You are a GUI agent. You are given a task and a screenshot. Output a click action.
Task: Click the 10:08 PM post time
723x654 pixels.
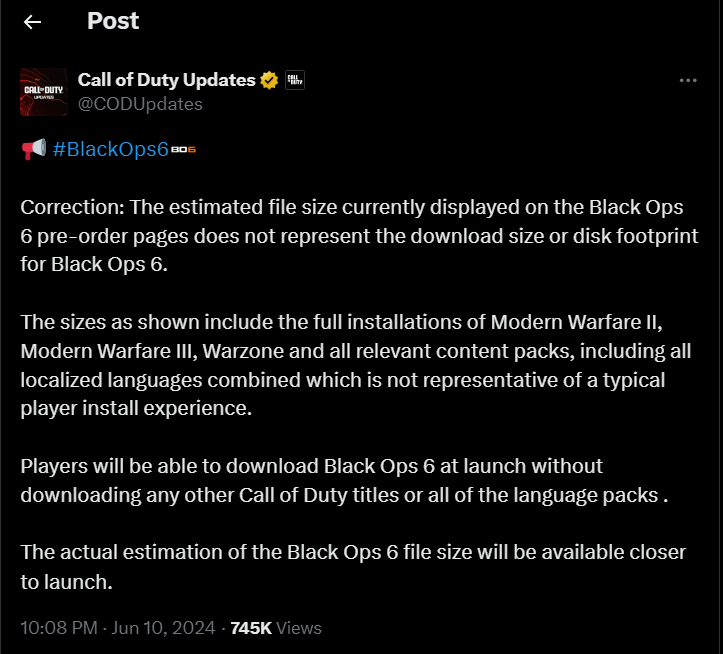point(59,628)
